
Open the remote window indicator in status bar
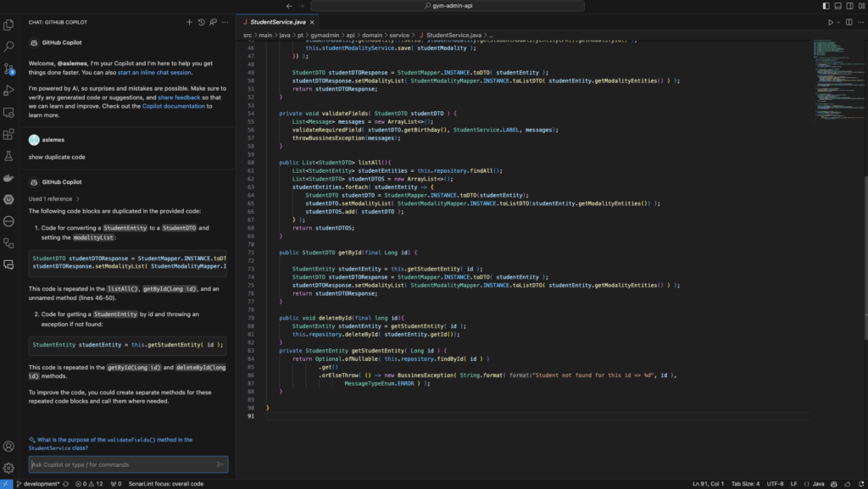6,484
